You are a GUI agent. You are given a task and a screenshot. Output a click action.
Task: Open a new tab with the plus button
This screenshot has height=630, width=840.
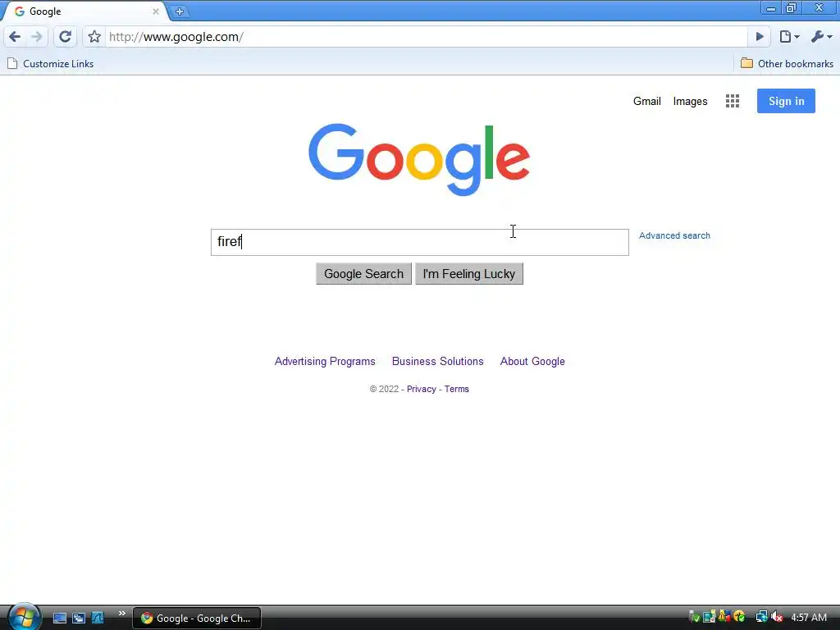pos(180,11)
